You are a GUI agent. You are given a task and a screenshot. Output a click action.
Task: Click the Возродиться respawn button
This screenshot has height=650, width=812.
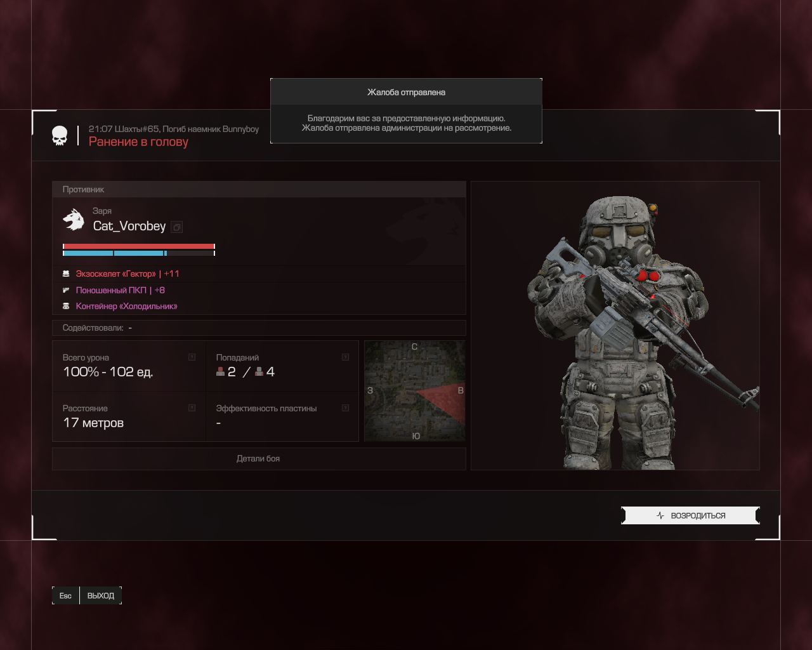click(x=690, y=515)
